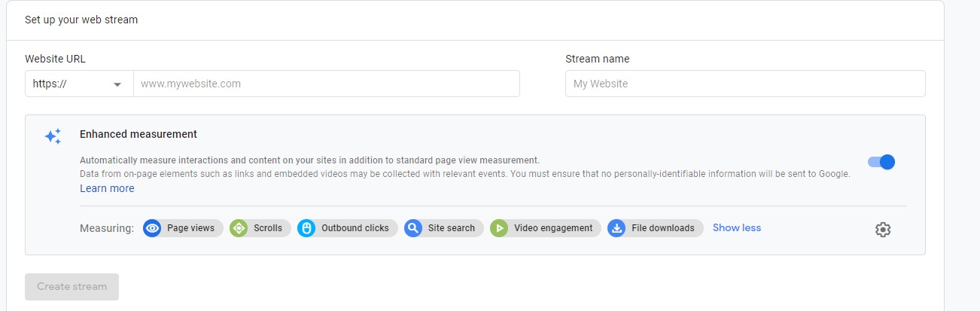This screenshot has width=980, height=311.
Task: Click the Outbound clicks mouse icon
Action: pos(306,228)
